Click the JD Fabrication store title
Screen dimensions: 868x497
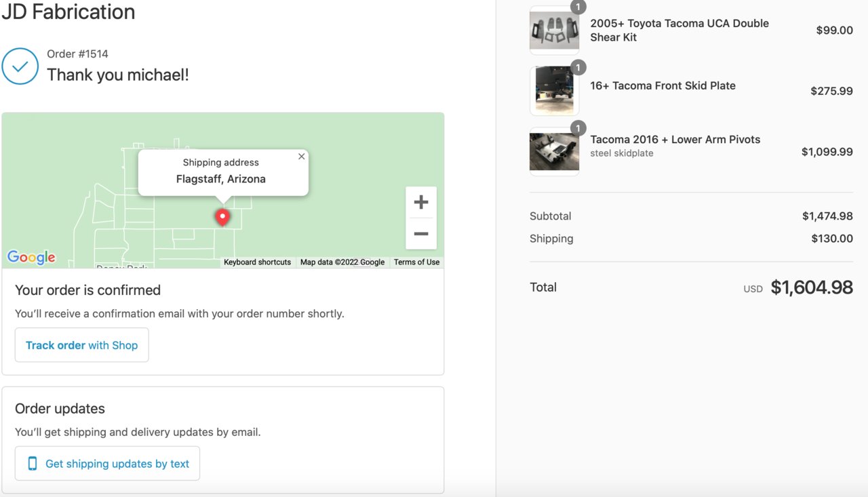coord(68,12)
